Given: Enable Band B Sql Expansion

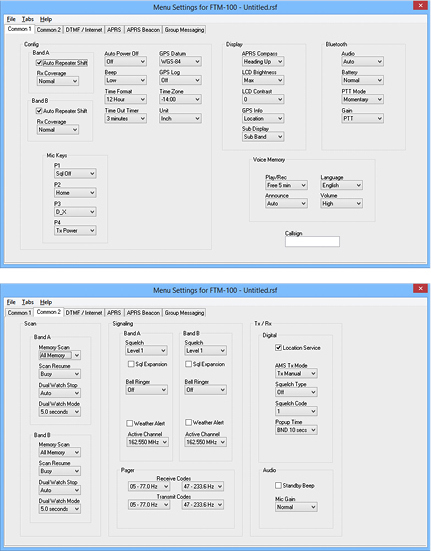Looking at the screenshot, I should point(189,364).
